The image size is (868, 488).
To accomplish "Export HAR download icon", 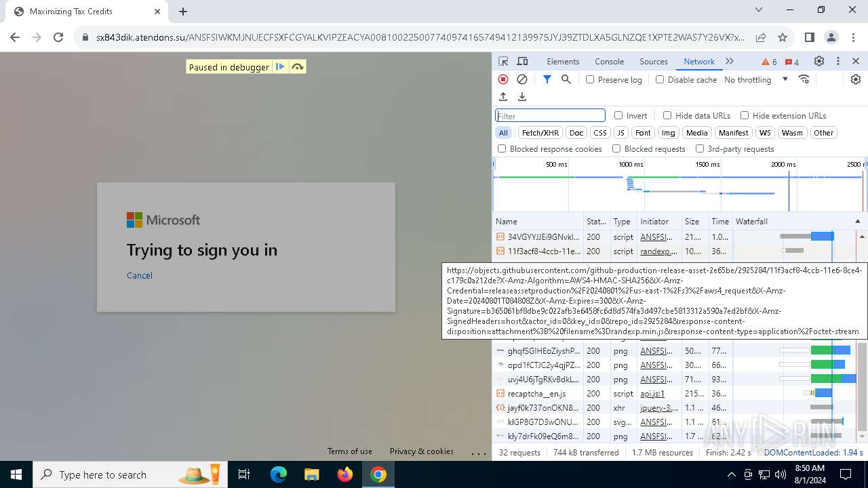I will 522,97.
